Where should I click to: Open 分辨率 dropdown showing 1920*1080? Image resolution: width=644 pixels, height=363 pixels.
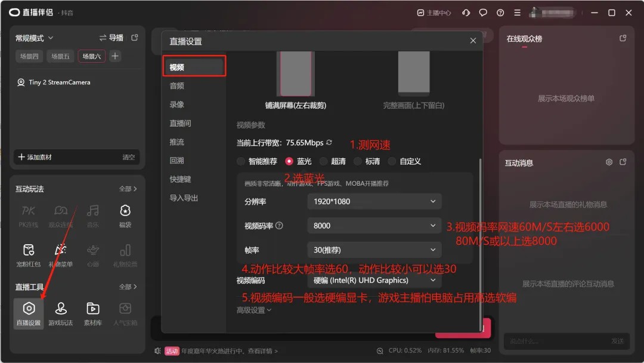pyautogui.click(x=374, y=201)
